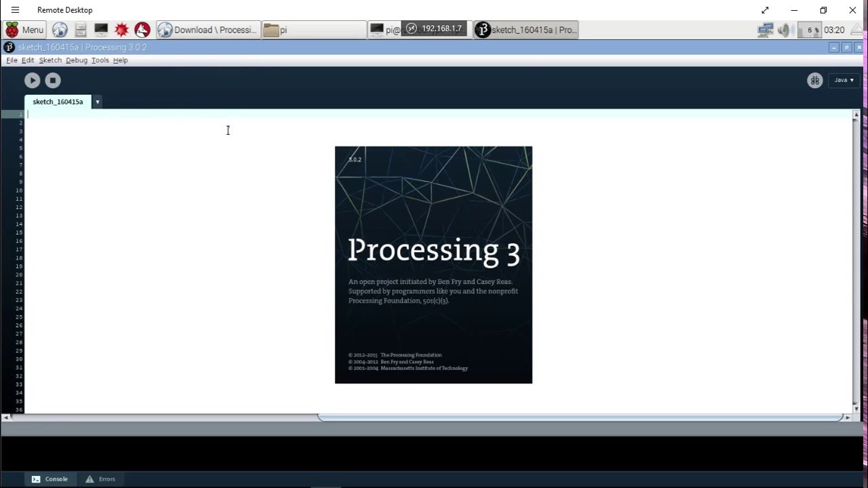Viewport: 868px width, 488px height.
Task: Toggle Remote Desktop full-screen arrows icon
Action: [x=765, y=10]
